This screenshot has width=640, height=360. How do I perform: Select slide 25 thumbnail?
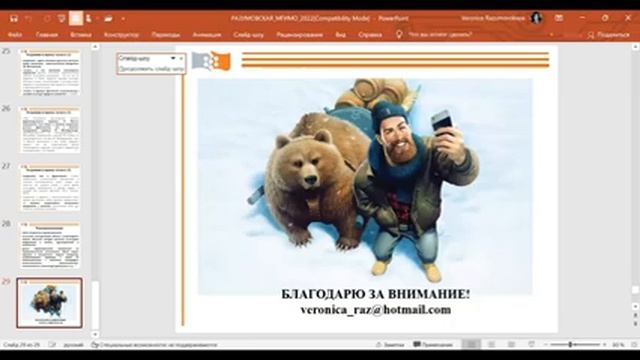tap(50, 73)
